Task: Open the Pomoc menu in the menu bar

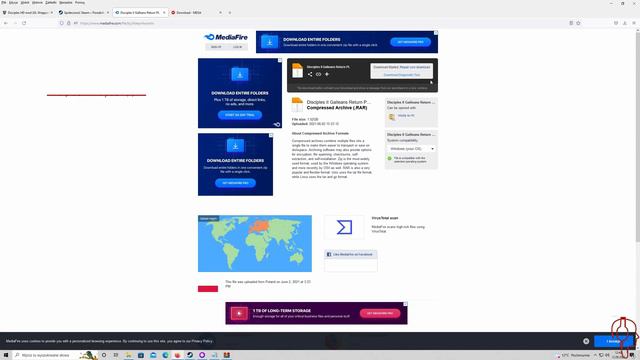Action: [80, 2]
